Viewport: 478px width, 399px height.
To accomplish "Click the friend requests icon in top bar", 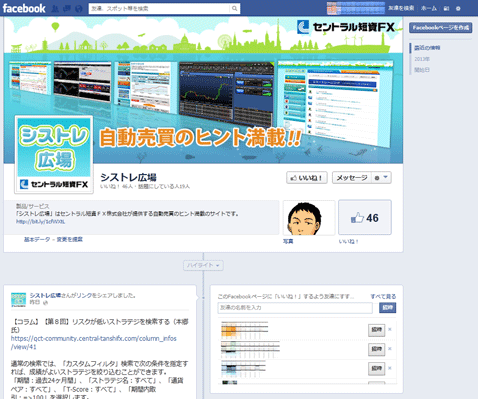I will [55, 9].
